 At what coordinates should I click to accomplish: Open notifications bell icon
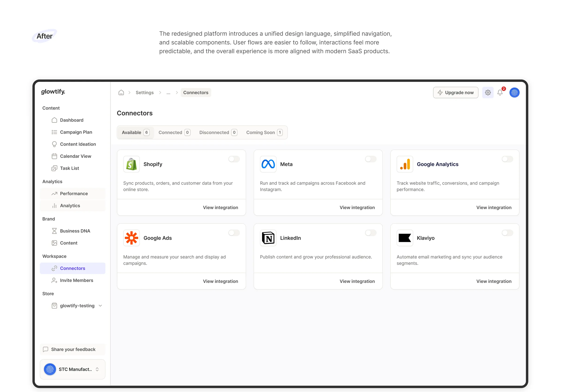pyautogui.click(x=500, y=93)
